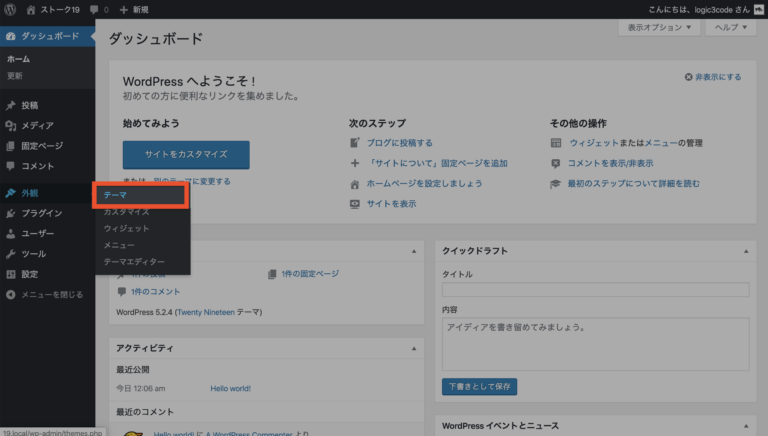Click the クイックドラフト タイトル input field

[596, 290]
